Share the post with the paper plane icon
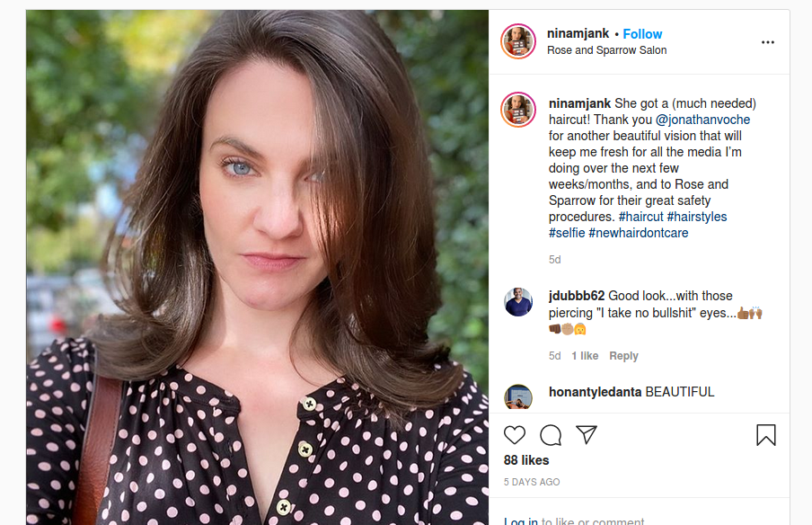Viewport: 812px width, 525px height. pyautogui.click(x=587, y=435)
